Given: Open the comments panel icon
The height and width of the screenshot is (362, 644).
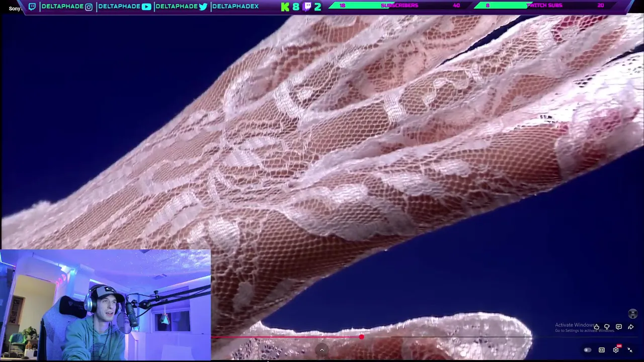Looking at the screenshot, I should [x=619, y=327].
